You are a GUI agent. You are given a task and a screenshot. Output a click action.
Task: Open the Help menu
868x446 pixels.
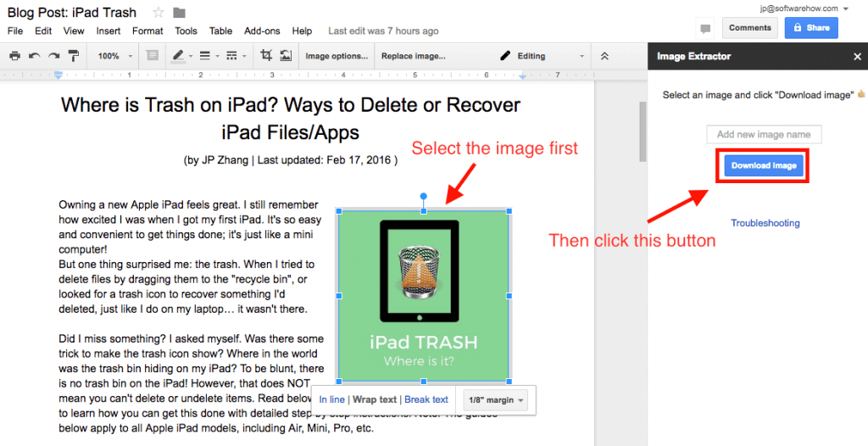click(302, 31)
